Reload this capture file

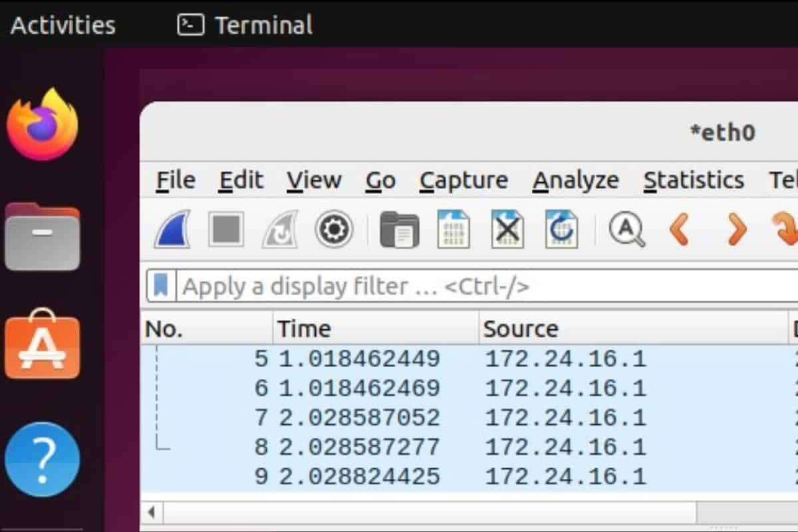pyautogui.click(x=562, y=229)
